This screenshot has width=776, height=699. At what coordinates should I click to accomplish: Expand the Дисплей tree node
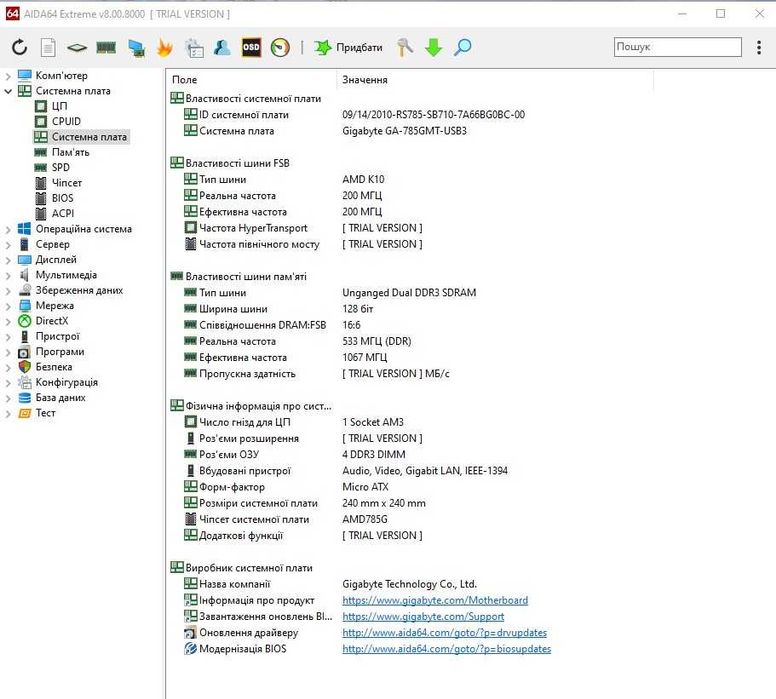(x=8, y=260)
